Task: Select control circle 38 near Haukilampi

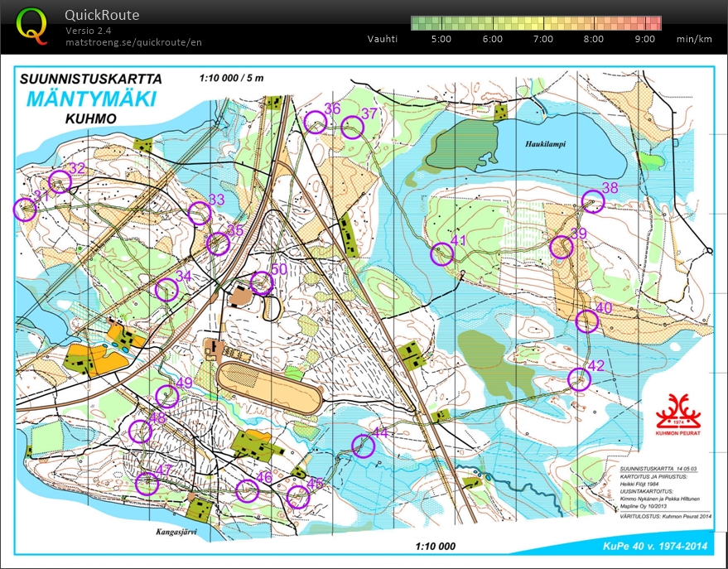Action: click(x=595, y=202)
